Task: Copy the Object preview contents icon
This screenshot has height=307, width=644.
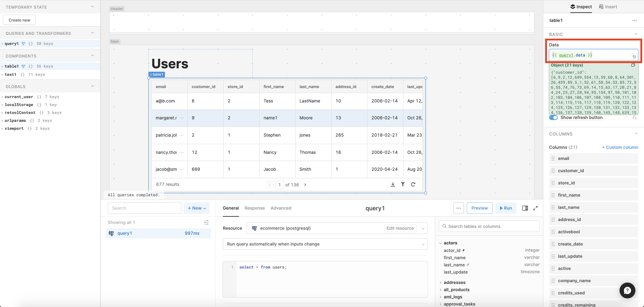Action: tap(633, 65)
